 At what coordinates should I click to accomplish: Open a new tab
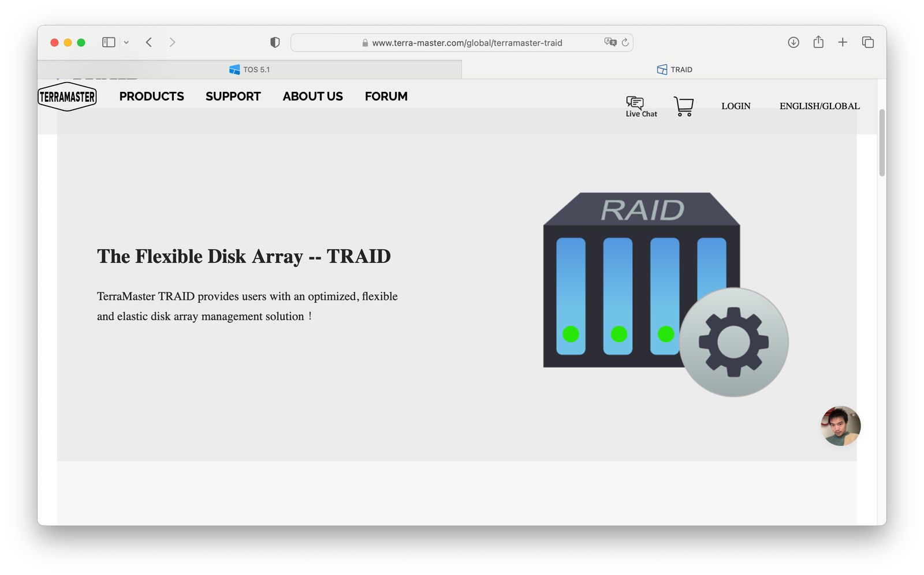point(843,42)
